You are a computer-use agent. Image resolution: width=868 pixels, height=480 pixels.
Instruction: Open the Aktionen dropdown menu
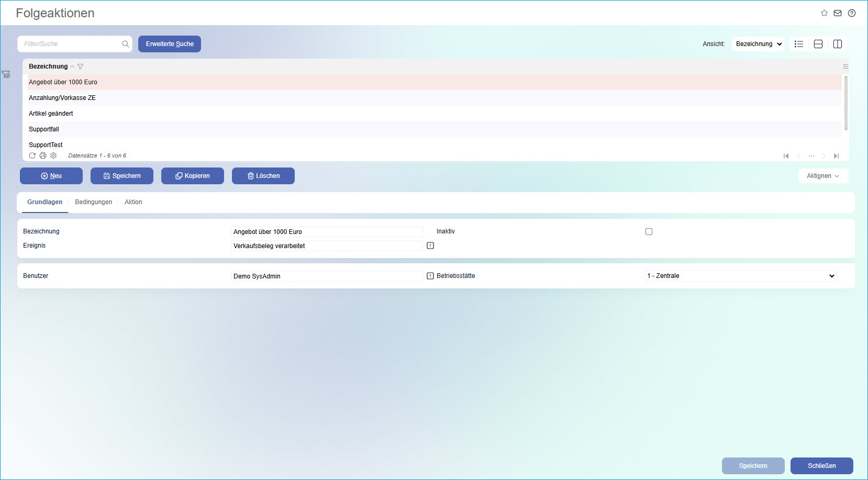coord(823,176)
